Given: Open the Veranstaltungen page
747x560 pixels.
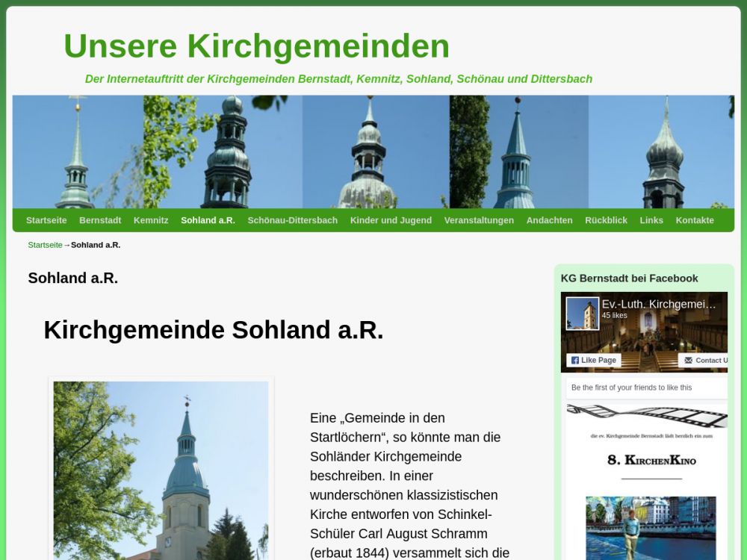Looking at the screenshot, I should point(479,220).
